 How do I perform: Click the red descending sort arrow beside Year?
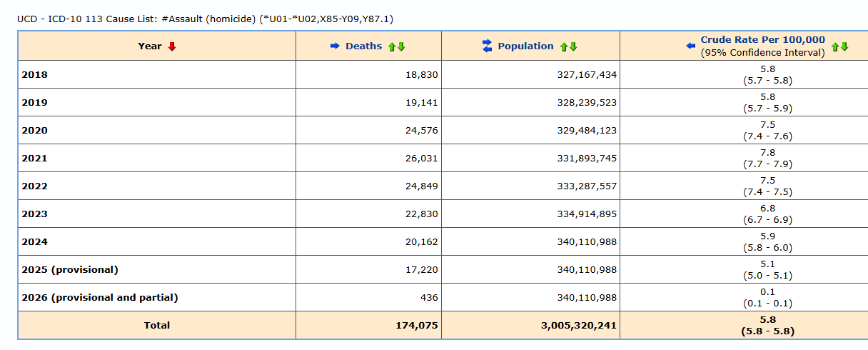172,46
